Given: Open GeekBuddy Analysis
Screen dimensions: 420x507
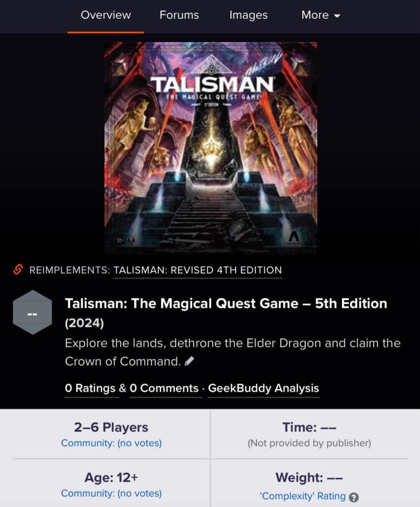Looking at the screenshot, I should tap(263, 388).
